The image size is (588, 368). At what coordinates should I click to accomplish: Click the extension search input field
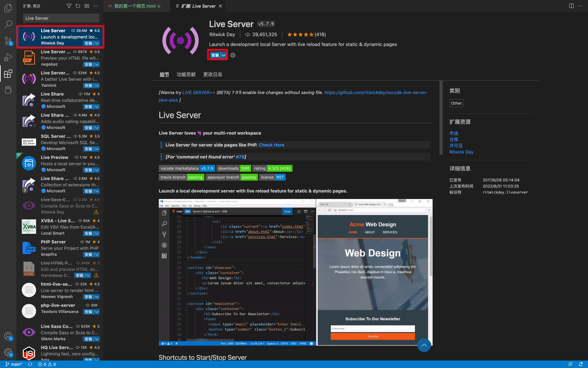[61, 18]
